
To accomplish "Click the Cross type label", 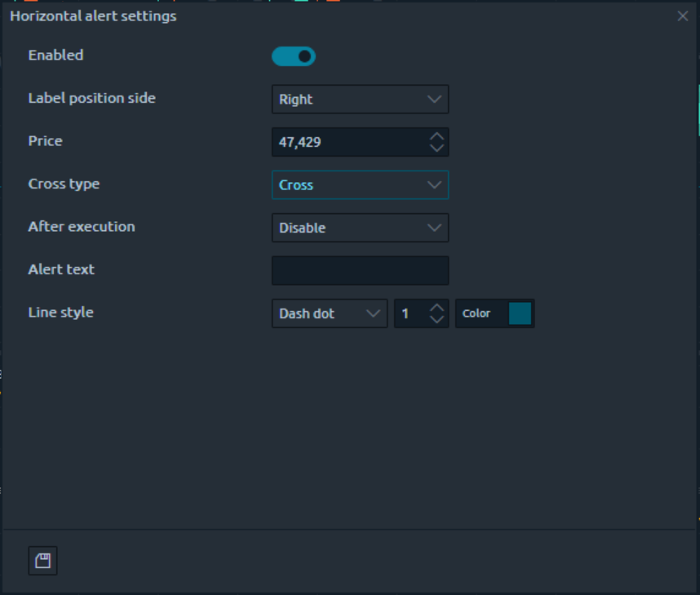I will pos(64,184).
